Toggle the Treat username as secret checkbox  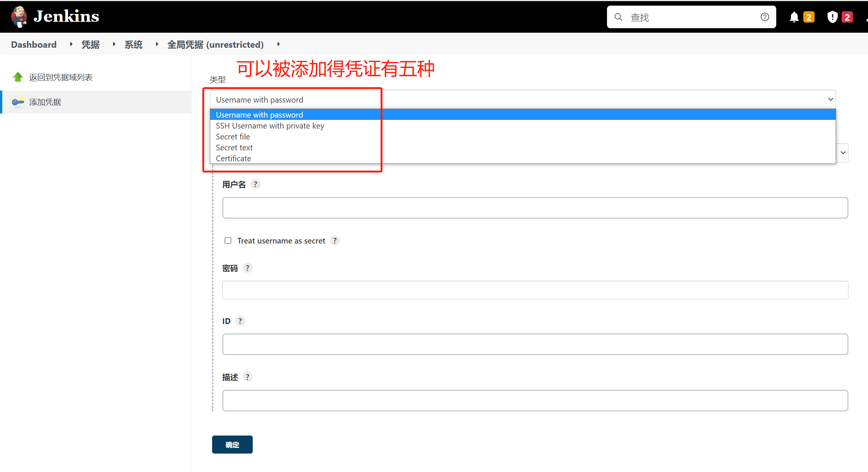(229, 240)
